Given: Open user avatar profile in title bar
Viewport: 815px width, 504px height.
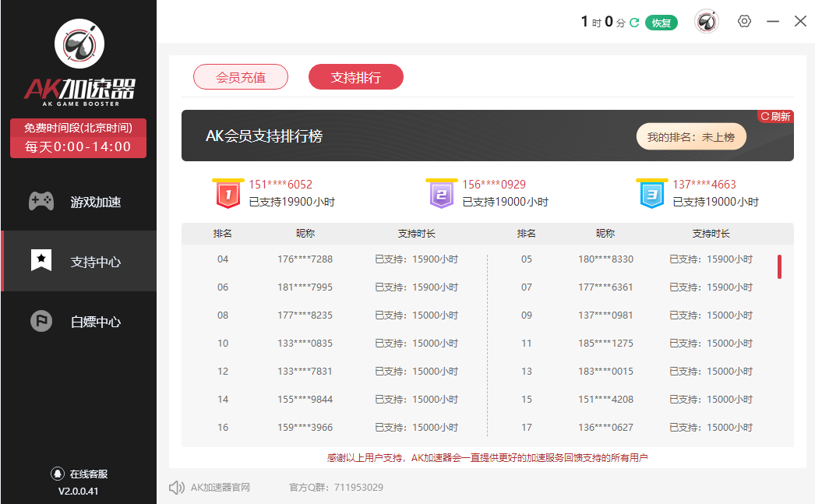Looking at the screenshot, I should click(x=707, y=22).
